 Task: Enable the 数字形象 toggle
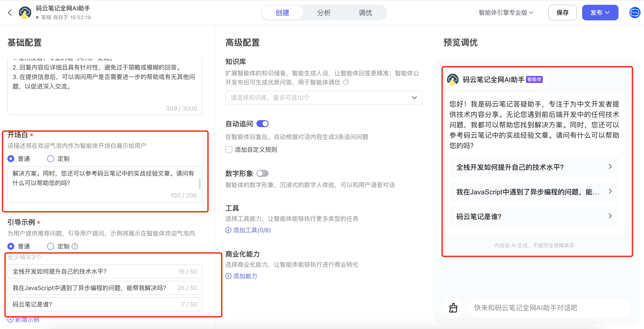262,173
